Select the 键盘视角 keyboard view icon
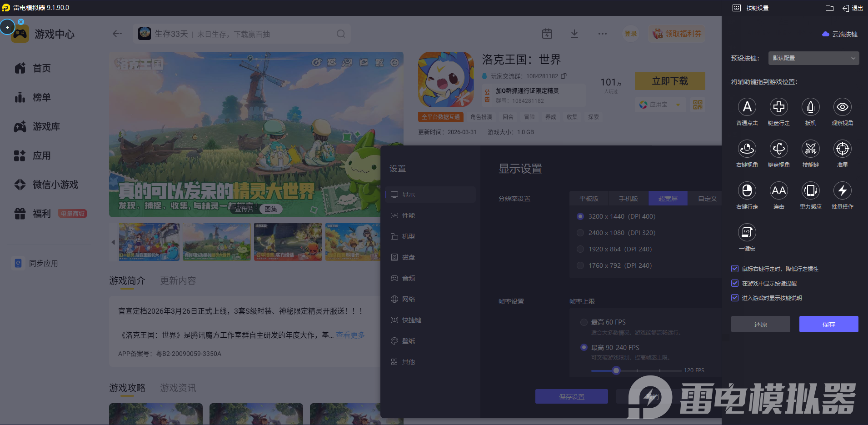The width and height of the screenshot is (868, 425). (778, 149)
